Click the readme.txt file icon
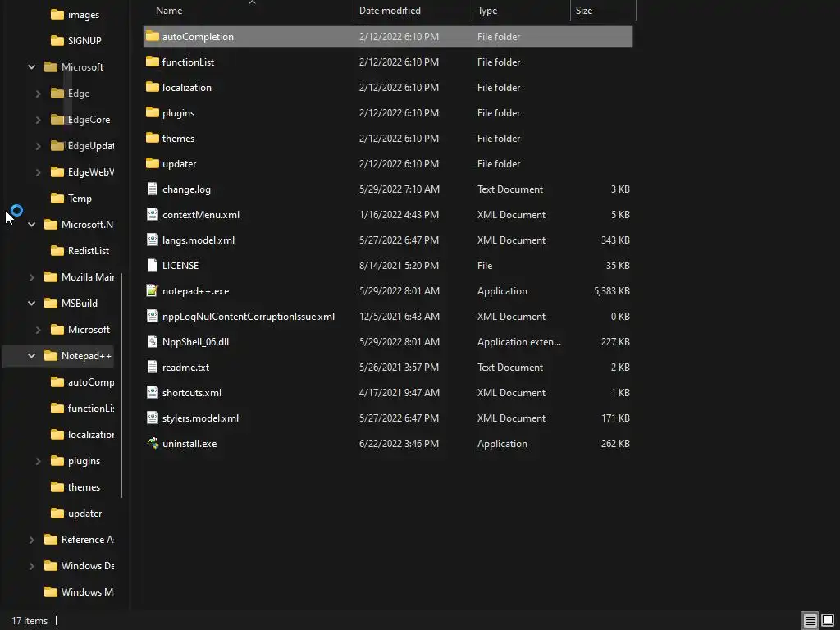 click(152, 367)
